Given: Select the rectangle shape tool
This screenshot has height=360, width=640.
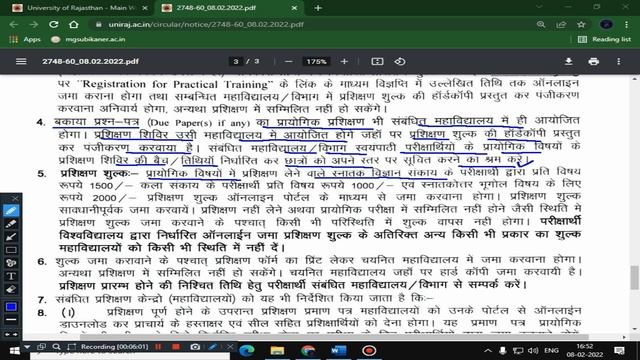Looking at the screenshot, I should pos(11,250).
